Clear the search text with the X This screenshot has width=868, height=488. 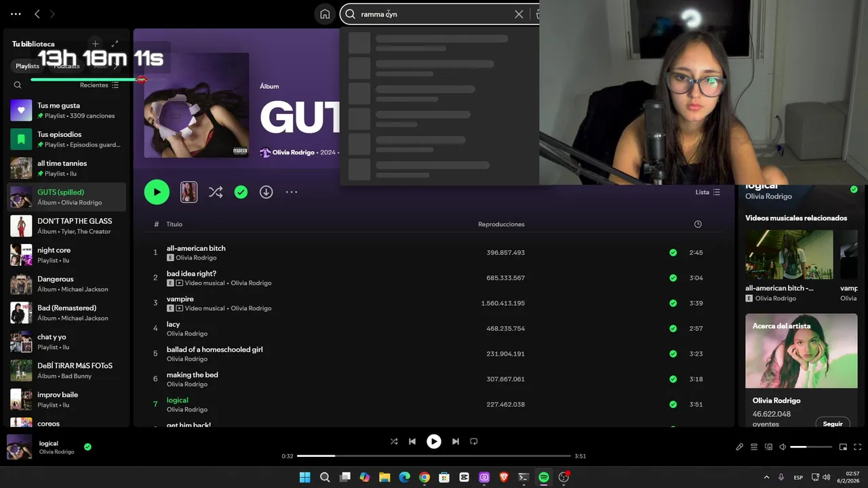click(x=519, y=14)
